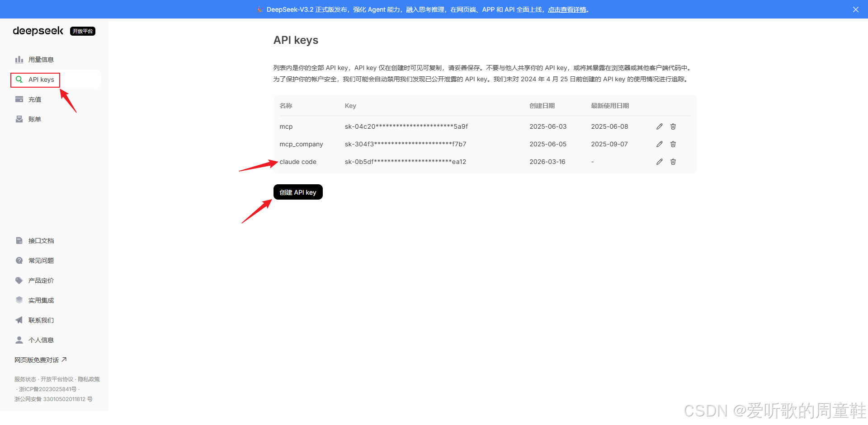The width and height of the screenshot is (868, 425).
Task: Open 用量信息 usage page
Action: [x=41, y=60]
